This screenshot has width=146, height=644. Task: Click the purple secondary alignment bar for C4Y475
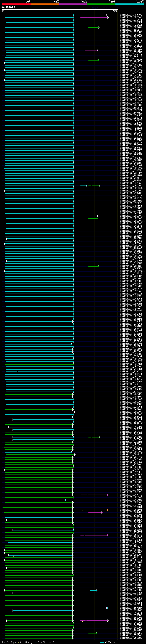coord(94,495)
